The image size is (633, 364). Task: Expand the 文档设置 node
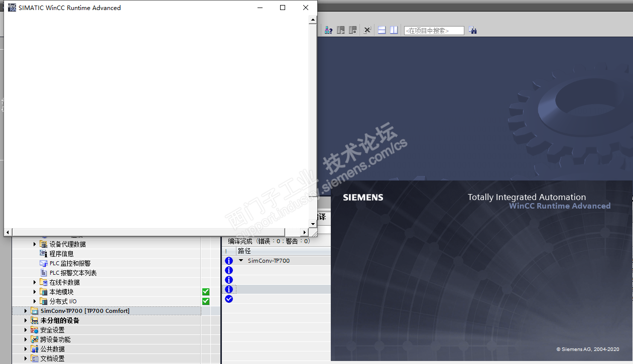pos(26,358)
